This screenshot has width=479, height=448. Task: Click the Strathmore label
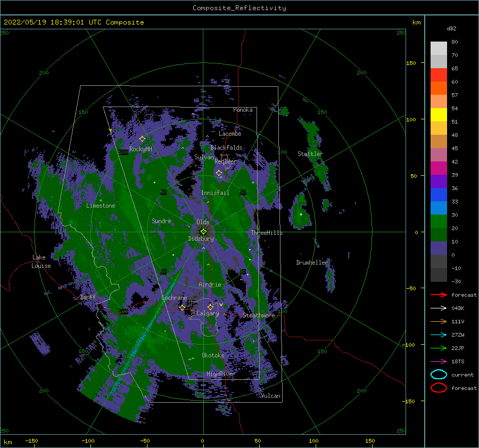(259, 315)
